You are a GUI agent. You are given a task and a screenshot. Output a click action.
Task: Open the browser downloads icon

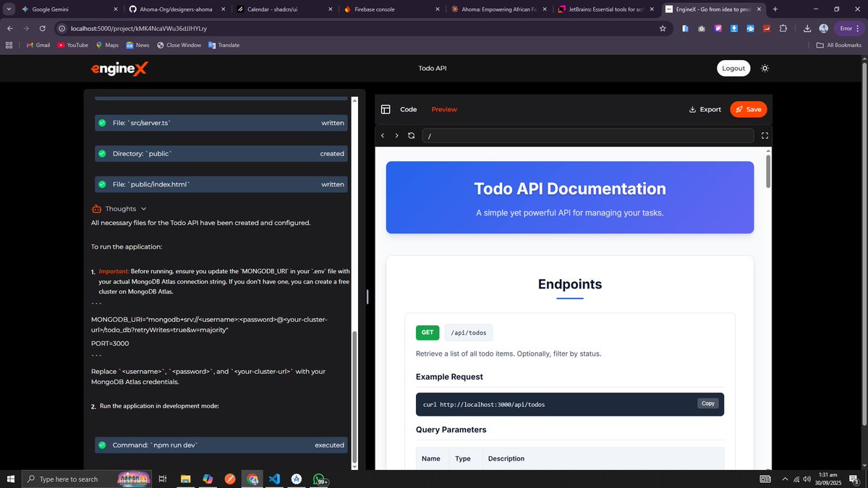[x=807, y=28]
